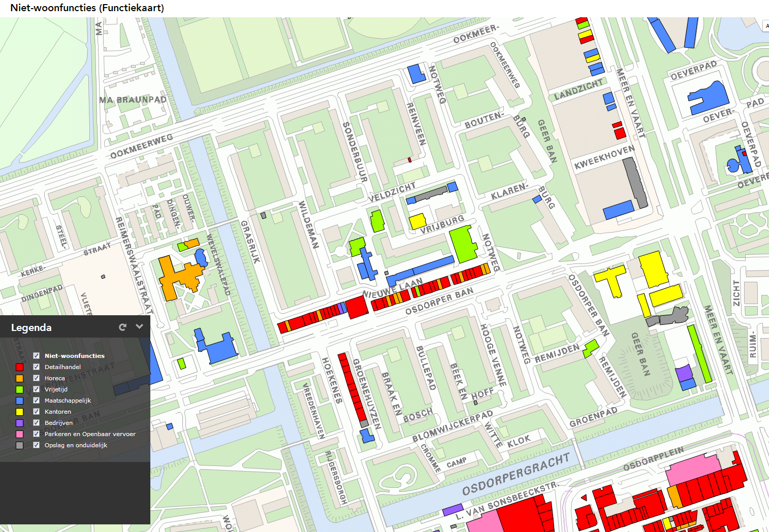Refresh the Legenda panel

click(x=122, y=327)
